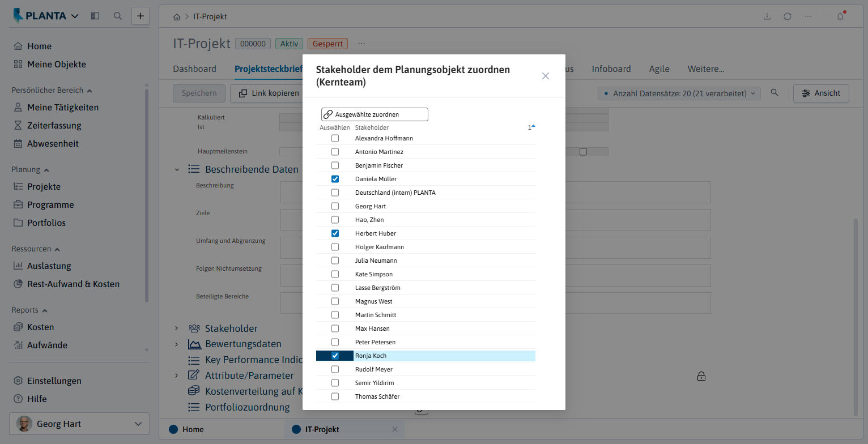Open Abwesenheit calendar in sidebar
This screenshot has height=444, width=868.
pos(46,144)
